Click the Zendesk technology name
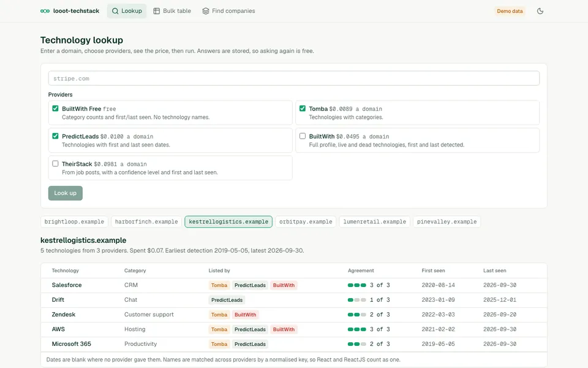The image size is (588, 368). [x=63, y=314]
